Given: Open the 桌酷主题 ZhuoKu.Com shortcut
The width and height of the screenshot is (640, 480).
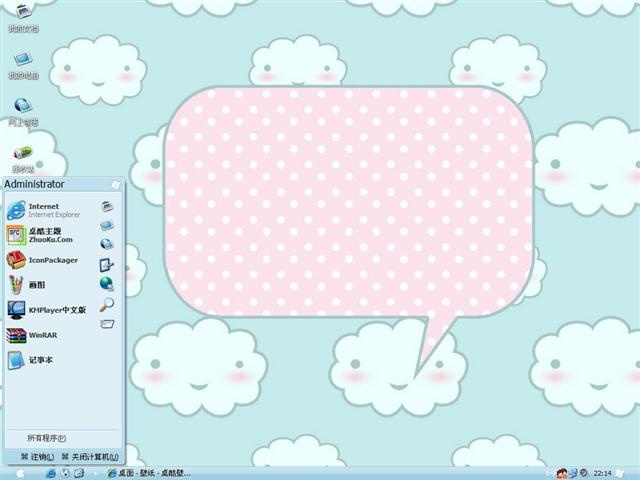Looking at the screenshot, I should [40, 235].
